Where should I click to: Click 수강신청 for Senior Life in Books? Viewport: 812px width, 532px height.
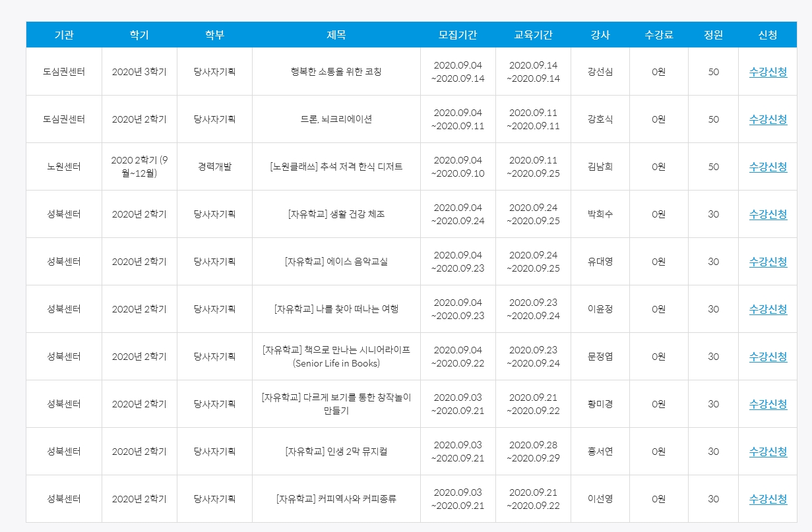(768, 357)
